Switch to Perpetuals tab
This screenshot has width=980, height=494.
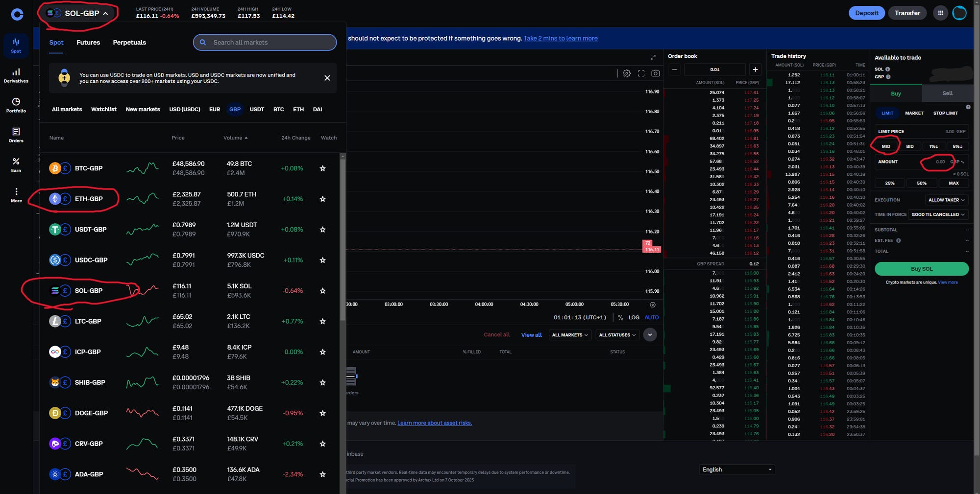pyautogui.click(x=129, y=43)
